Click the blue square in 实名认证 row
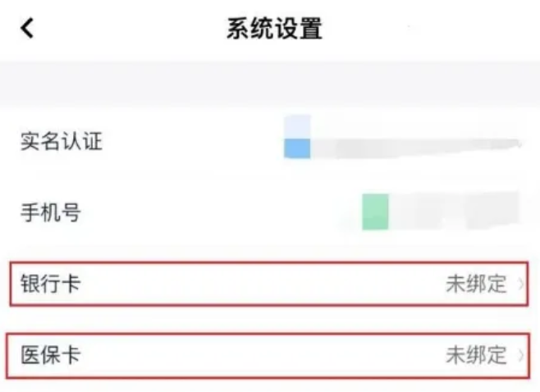This screenshot has height=392, width=540. coord(296,148)
